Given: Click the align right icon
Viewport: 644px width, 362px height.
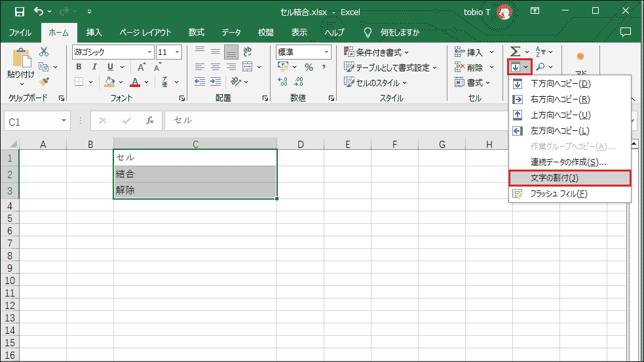Looking at the screenshot, I should (x=231, y=67).
